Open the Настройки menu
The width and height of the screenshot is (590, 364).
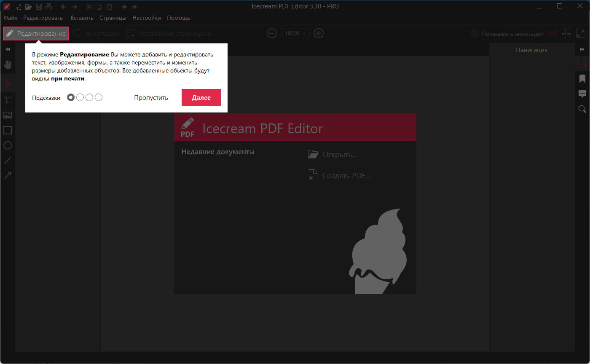point(146,18)
